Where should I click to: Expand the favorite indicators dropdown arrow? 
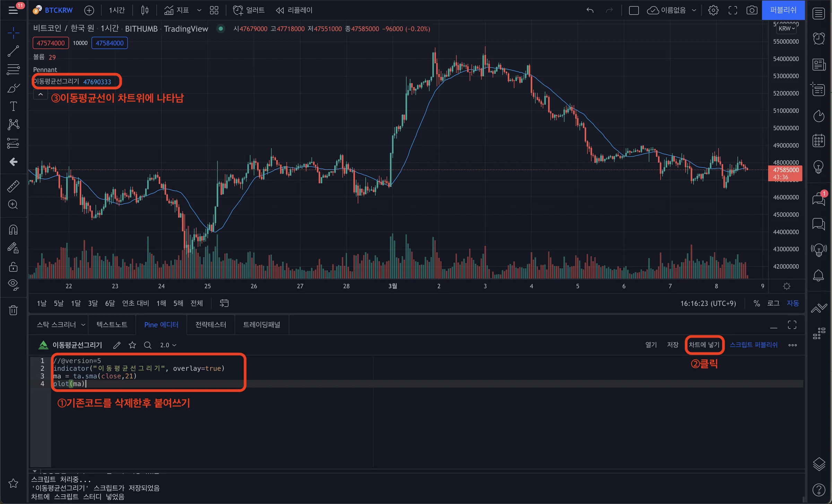tap(199, 10)
